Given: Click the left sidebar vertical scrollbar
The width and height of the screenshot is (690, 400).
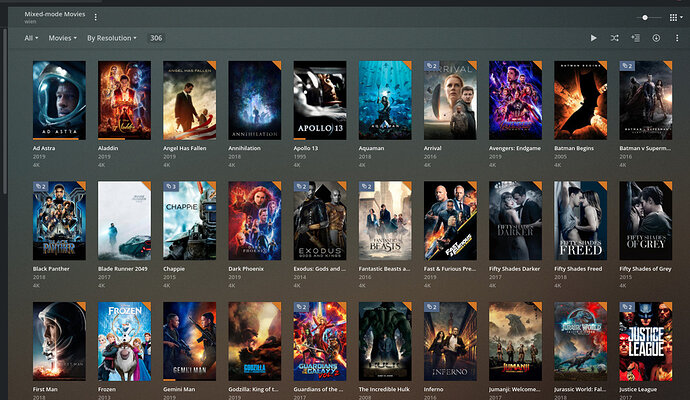Looking at the screenshot, I should click(x=5, y=110).
